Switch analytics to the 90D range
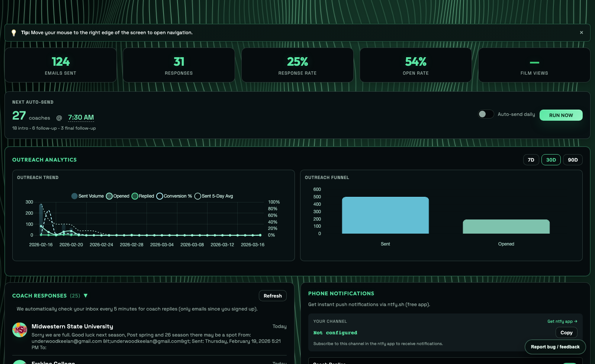Viewport: 595px width, 364px height. point(573,160)
